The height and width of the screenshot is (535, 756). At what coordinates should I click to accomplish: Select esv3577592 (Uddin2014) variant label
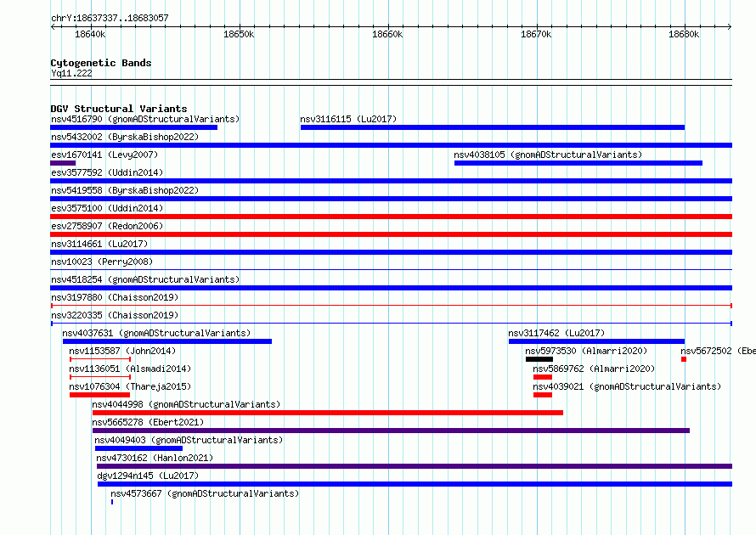pos(107,172)
